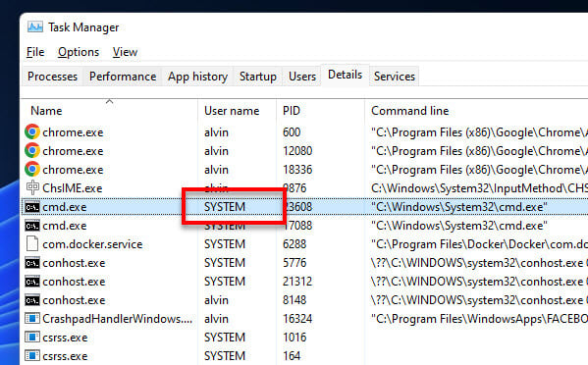Viewport: 588px width, 365px height.
Task: Select the com.docker.service process name
Action: tap(92, 244)
